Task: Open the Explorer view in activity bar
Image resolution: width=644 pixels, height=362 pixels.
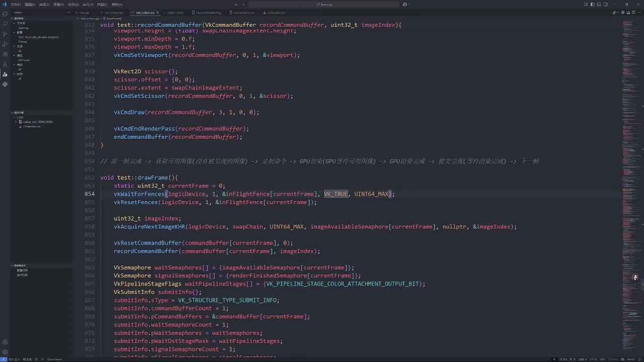Action: (5, 13)
